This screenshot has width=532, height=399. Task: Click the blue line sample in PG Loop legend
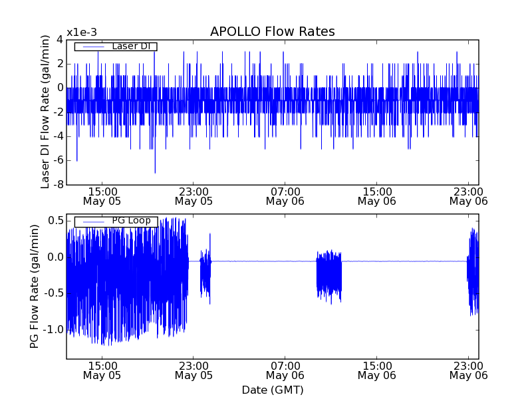91,221
